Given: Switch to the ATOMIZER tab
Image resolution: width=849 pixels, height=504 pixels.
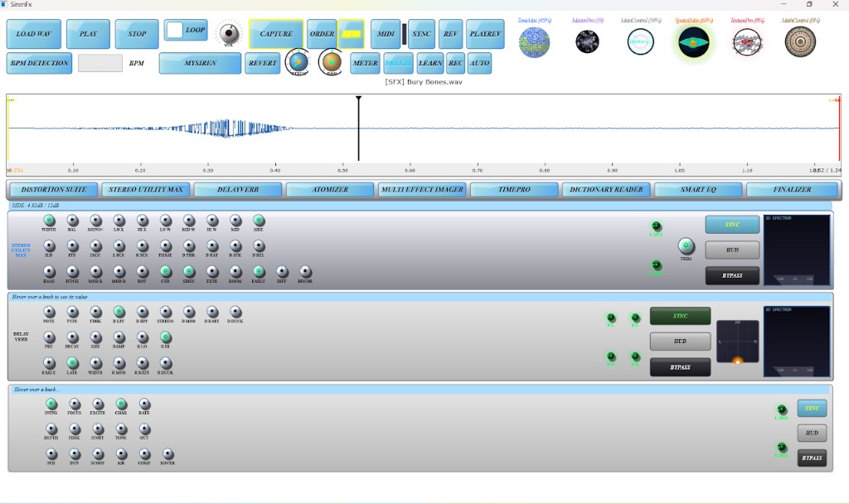Looking at the screenshot, I should [329, 189].
